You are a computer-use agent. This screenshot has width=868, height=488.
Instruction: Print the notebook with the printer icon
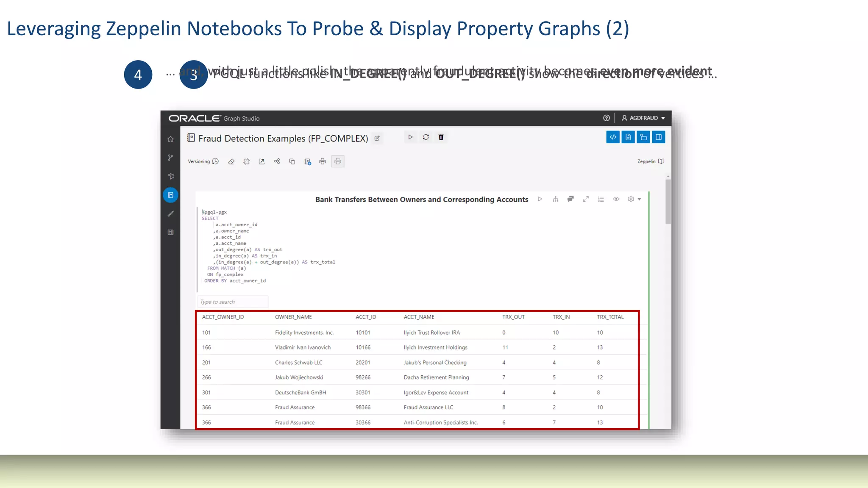323,161
